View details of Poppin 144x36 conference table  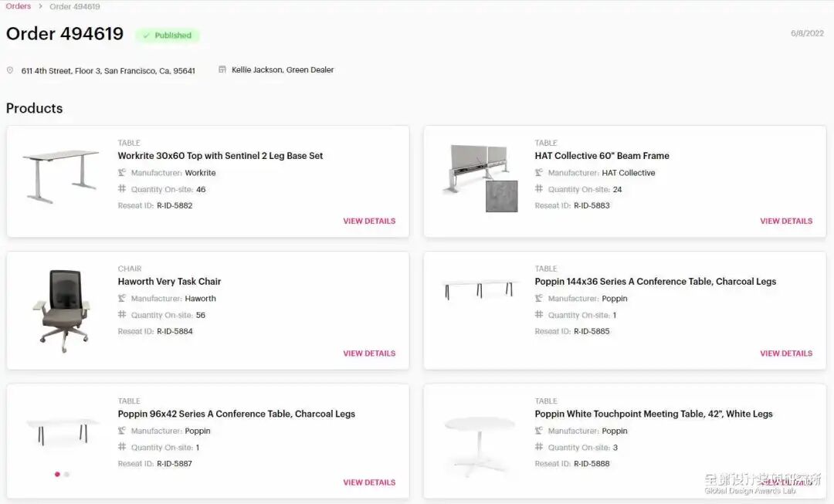coord(786,353)
